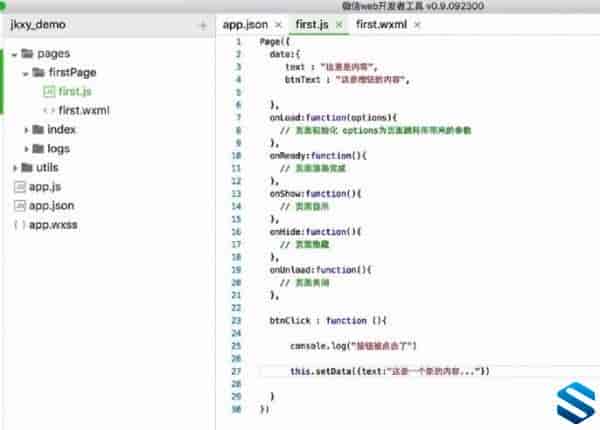Expand the utils folder arrow
The width and height of the screenshot is (600, 430).
[12, 168]
